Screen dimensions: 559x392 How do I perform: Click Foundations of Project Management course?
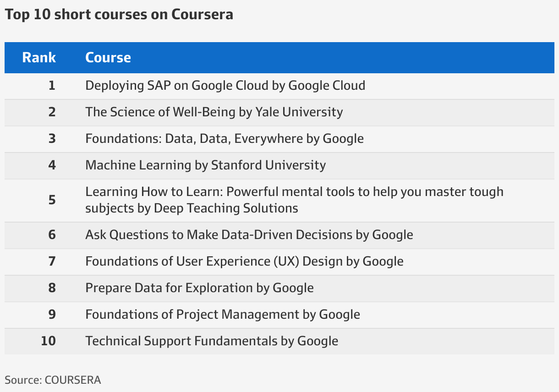click(x=223, y=315)
